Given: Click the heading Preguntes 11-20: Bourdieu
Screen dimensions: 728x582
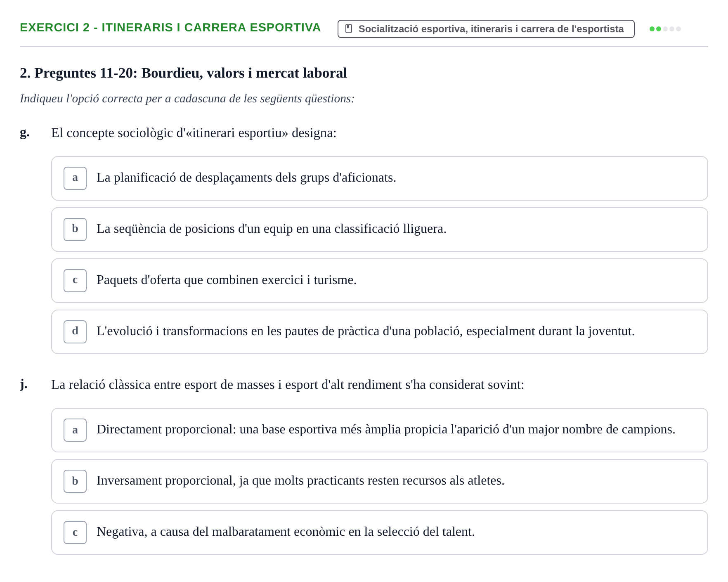Looking at the screenshot, I should tap(183, 73).
